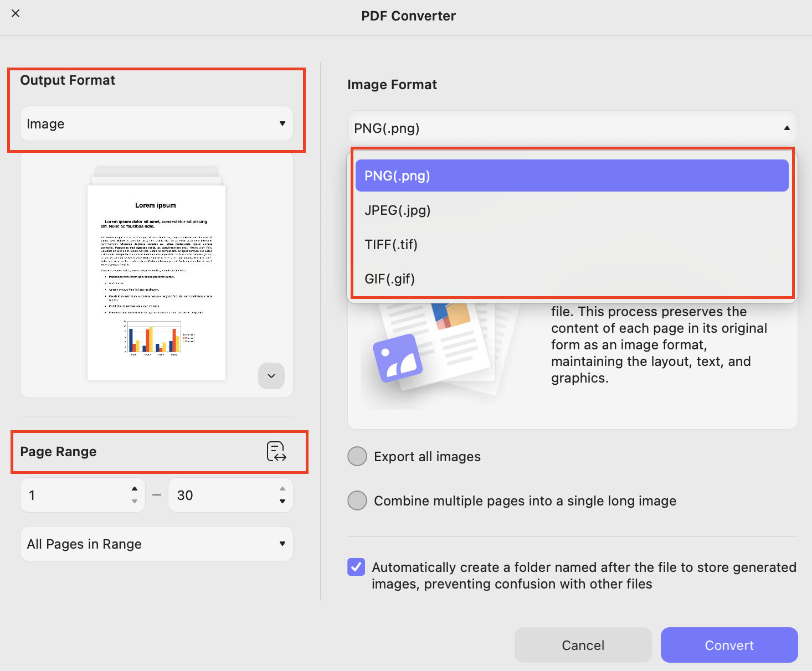
Task: Expand the chevron below the page preview
Action: pyautogui.click(x=271, y=376)
